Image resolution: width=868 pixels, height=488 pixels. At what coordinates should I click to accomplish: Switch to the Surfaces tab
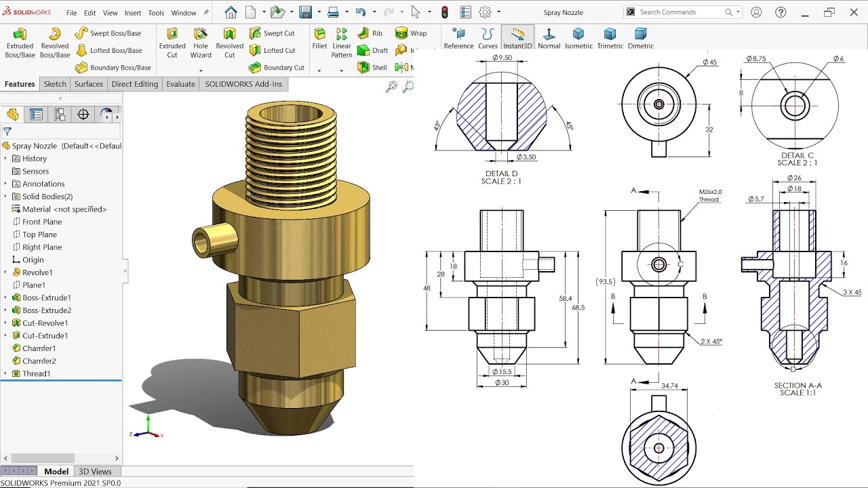[89, 84]
